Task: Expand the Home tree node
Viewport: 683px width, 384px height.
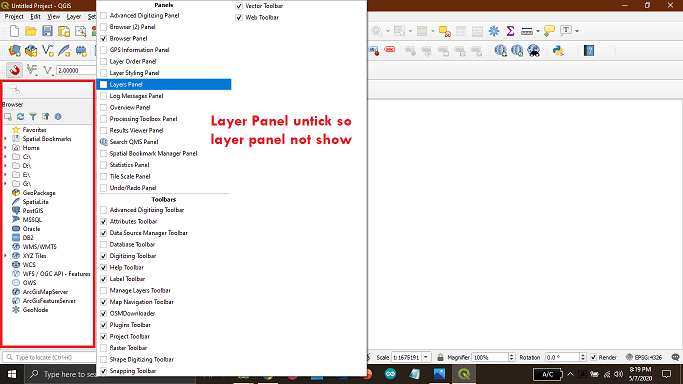Action: 5,148
